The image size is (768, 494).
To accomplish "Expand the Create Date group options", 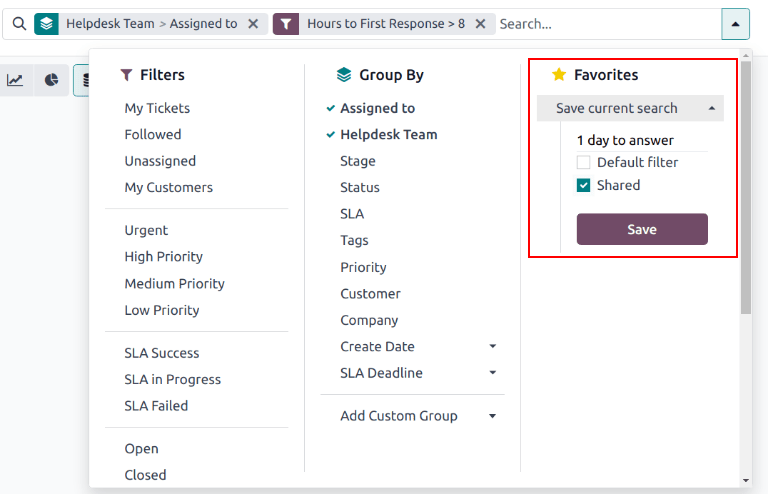I will pos(492,347).
